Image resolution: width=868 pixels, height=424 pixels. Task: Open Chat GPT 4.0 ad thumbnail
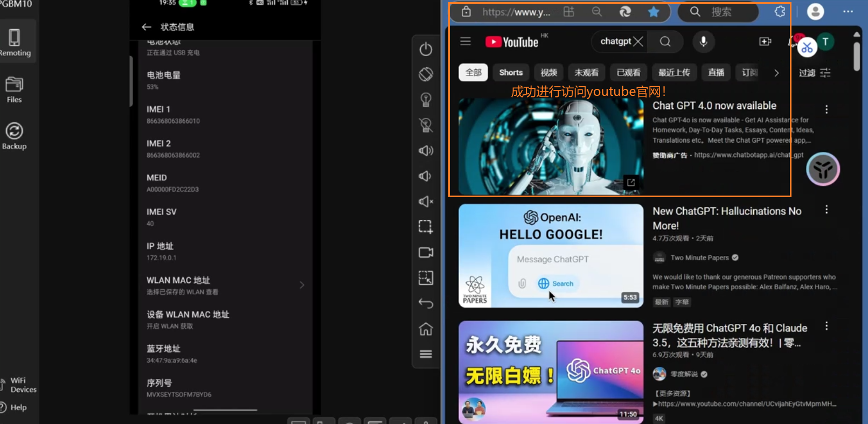click(551, 145)
